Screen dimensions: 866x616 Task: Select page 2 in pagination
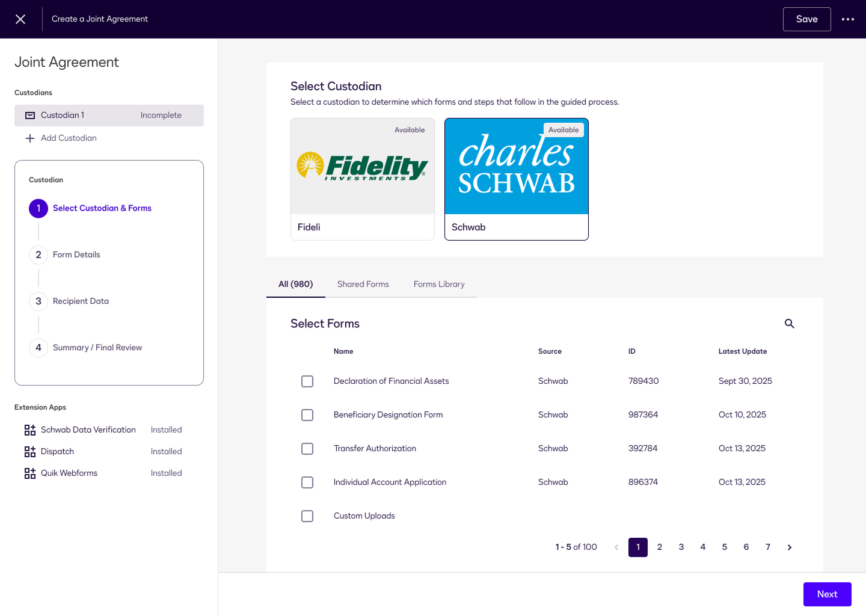coord(660,547)
